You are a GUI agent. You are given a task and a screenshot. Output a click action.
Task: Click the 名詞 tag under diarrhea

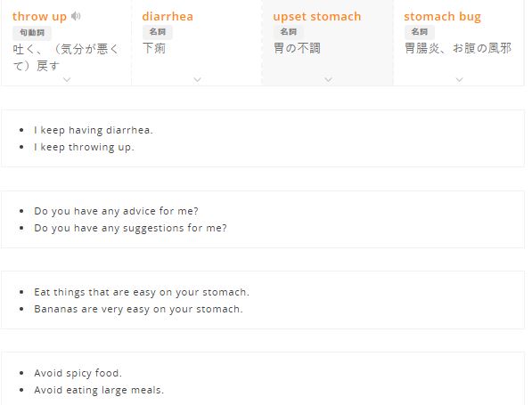point(158,32)
